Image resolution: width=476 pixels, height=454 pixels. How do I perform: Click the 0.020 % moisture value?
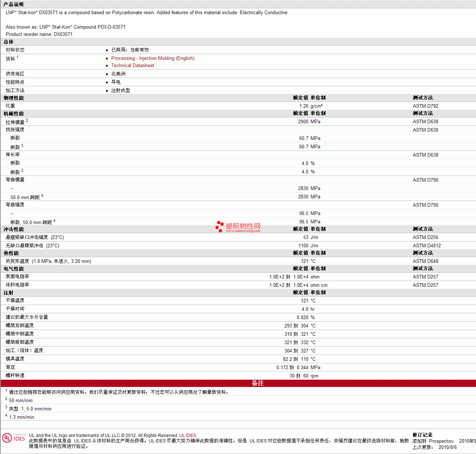tap(306, 318)
